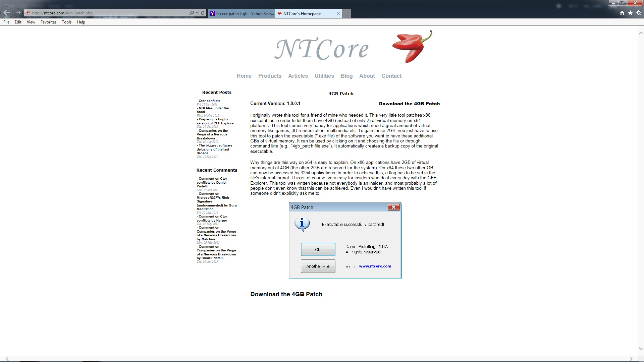Click in the URL address field
Viewport: 644px width, 362px height.
pos(107,13)
